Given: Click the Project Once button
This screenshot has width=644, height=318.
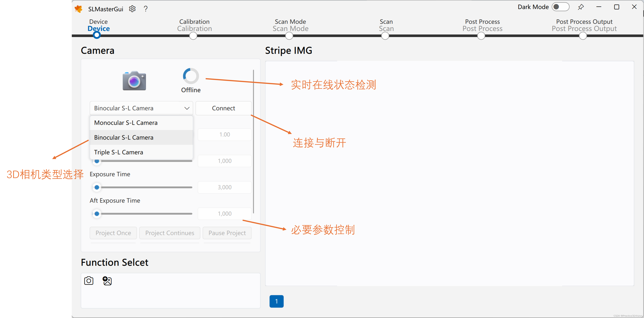Looking at the screenshot, I should pyautogui.click(x=113, y=233).
